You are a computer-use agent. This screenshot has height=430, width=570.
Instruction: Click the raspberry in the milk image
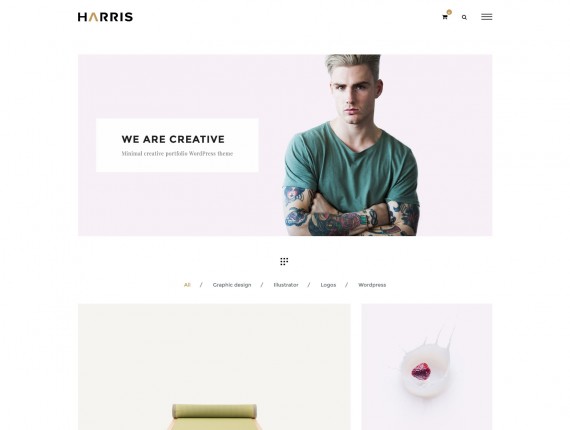(x=421, y=371)
